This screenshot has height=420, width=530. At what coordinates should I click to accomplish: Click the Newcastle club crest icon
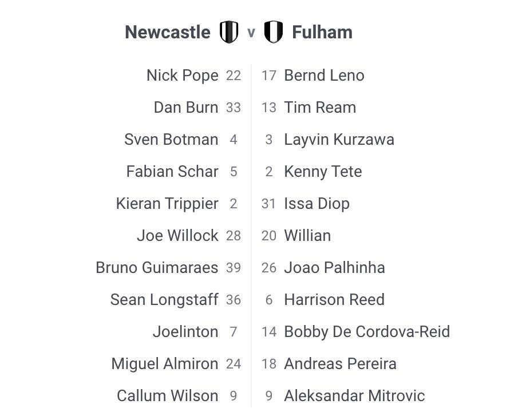[x=229, y=32]
